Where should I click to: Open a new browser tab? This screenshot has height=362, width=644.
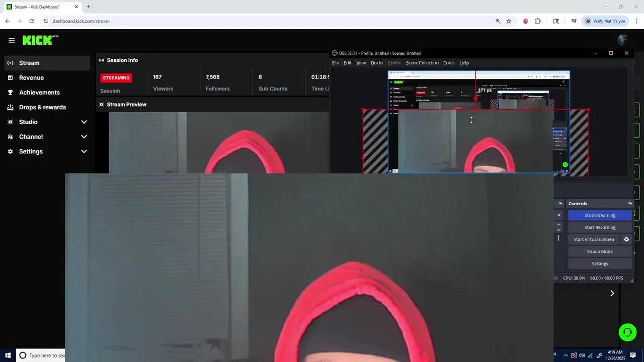coord(88,7)
